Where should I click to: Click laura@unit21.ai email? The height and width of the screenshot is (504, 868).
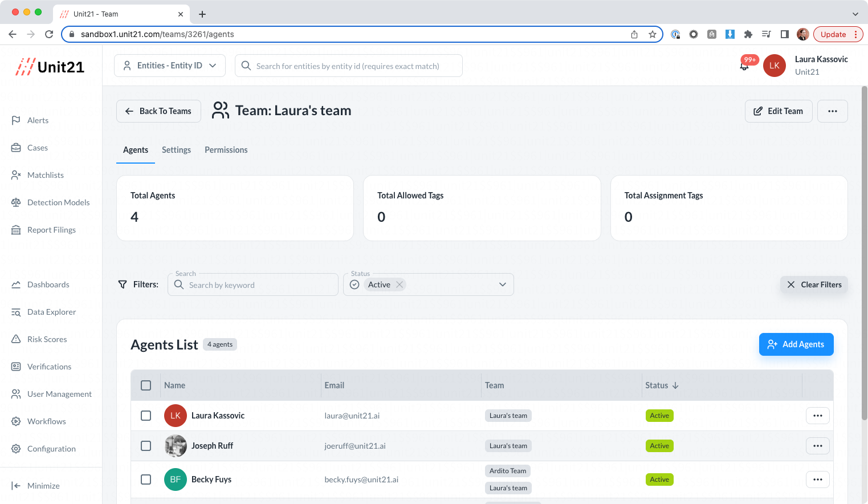pyautogui.click(x=352, y=416)
